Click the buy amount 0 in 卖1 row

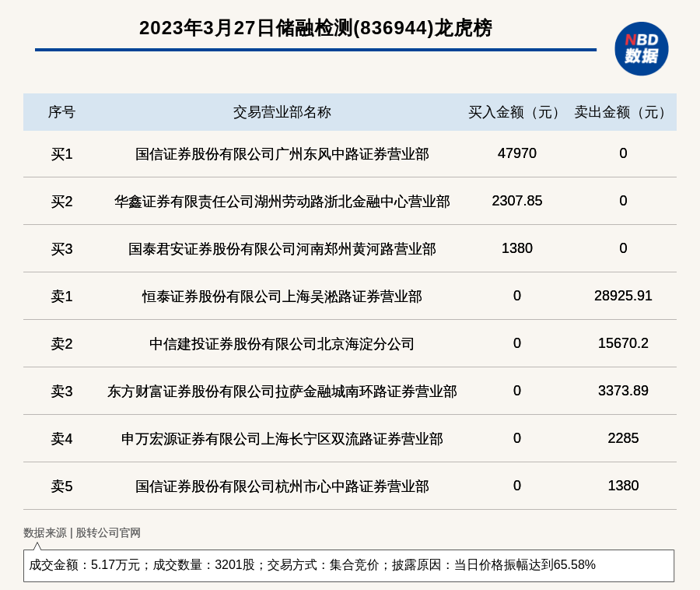(517, 295)
